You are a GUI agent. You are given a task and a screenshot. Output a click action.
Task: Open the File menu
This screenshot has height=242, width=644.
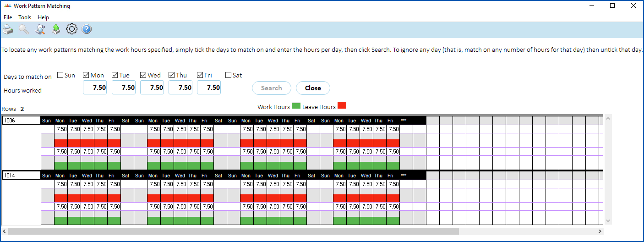point(8,17)
